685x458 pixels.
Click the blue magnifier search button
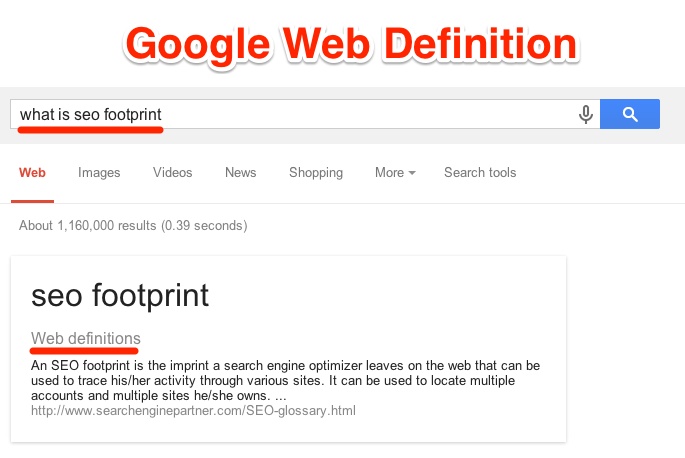[630, 114]
